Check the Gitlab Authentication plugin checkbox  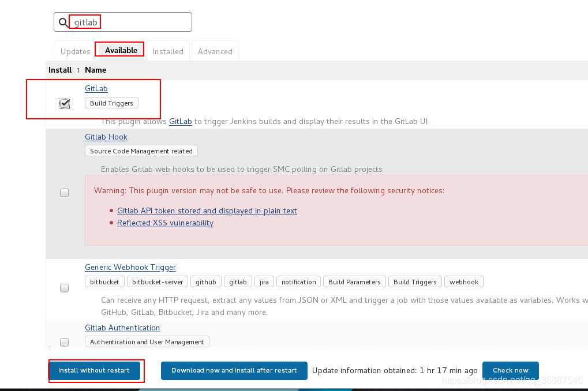pyautogui.click(x=65, y=342)
